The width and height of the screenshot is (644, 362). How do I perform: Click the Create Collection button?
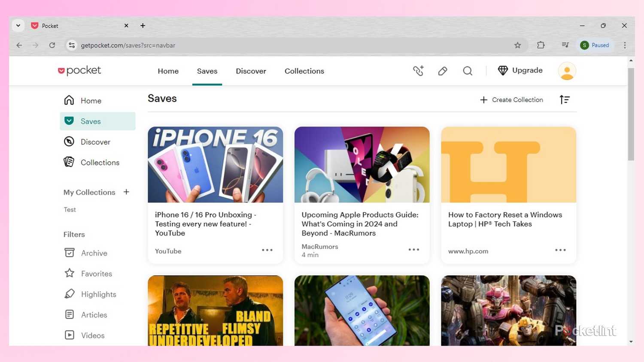click(511, 100)
